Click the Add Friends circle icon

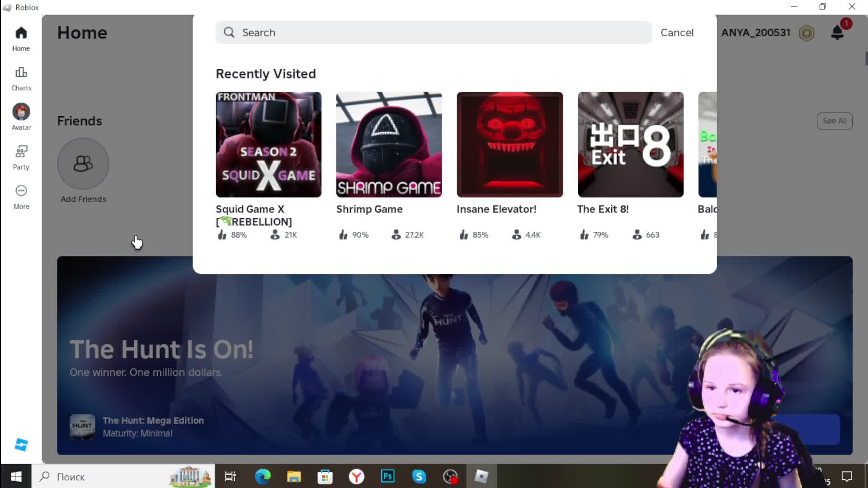(x=83, y=164)
